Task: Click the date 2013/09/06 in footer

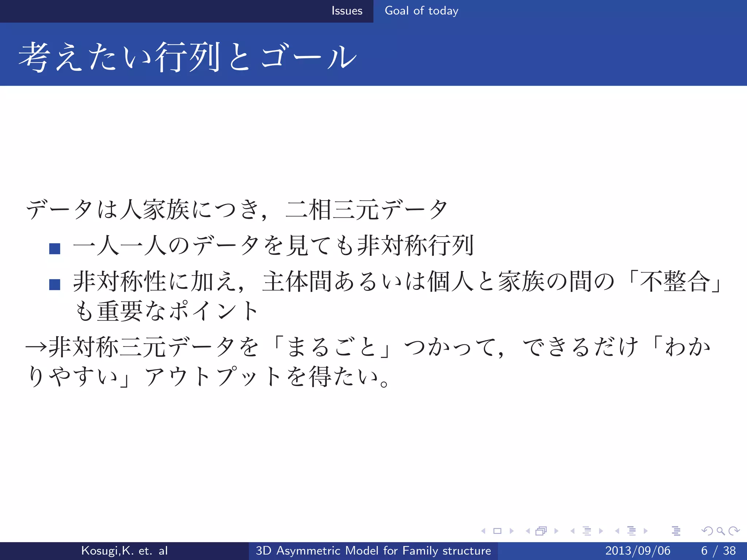Action: (638, 551)
